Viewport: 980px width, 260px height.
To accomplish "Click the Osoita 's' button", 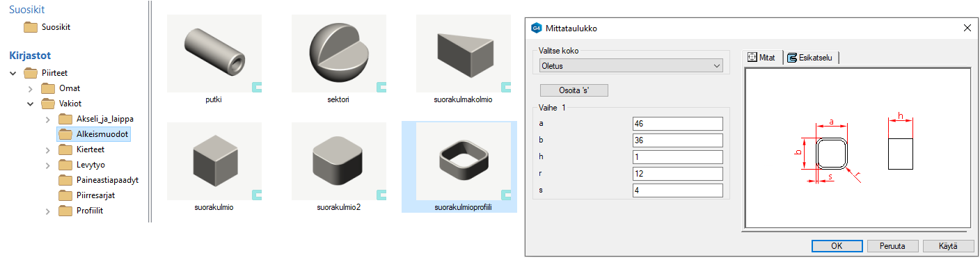I will pyautogui.click(x=574, y=90).
